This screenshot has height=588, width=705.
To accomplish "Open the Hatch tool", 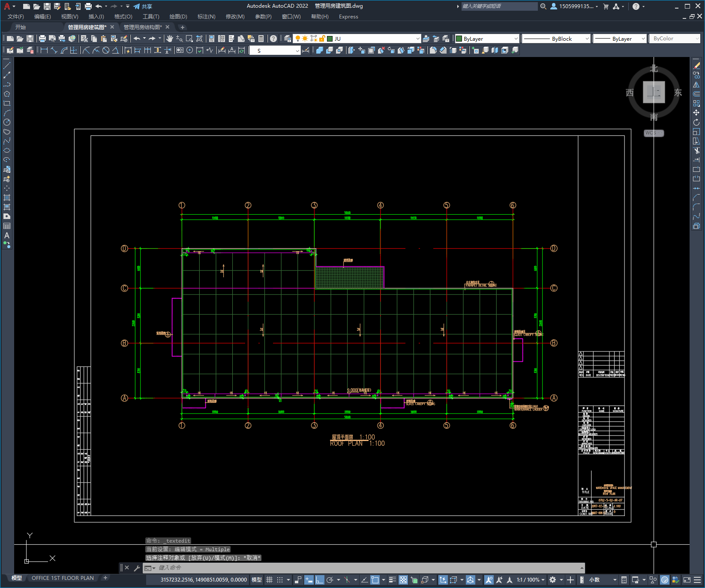I will [x=7, y=198].
